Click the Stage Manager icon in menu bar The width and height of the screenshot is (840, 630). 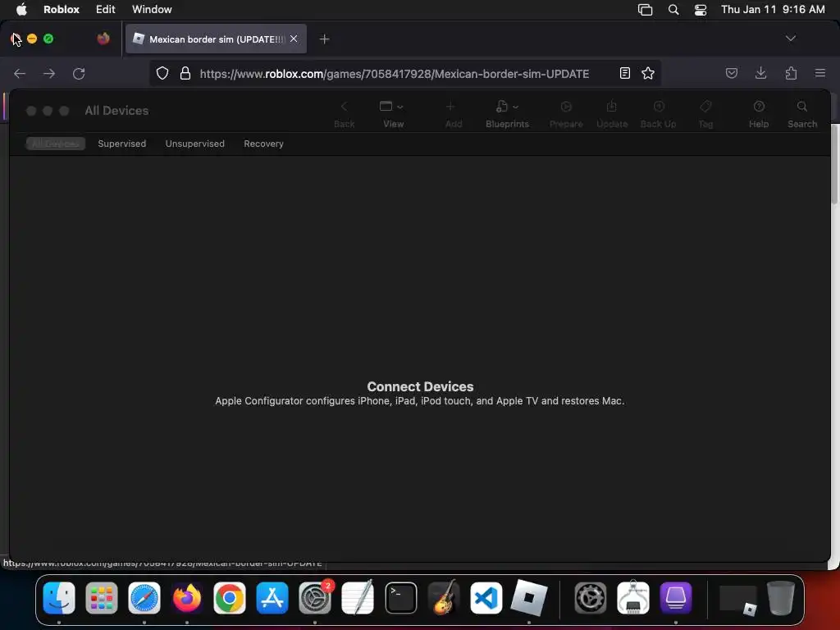click(x=645, y=10)
